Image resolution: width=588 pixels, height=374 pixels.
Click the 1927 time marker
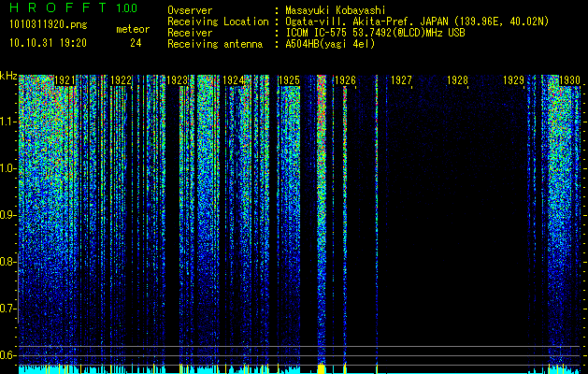coord(401,80)
